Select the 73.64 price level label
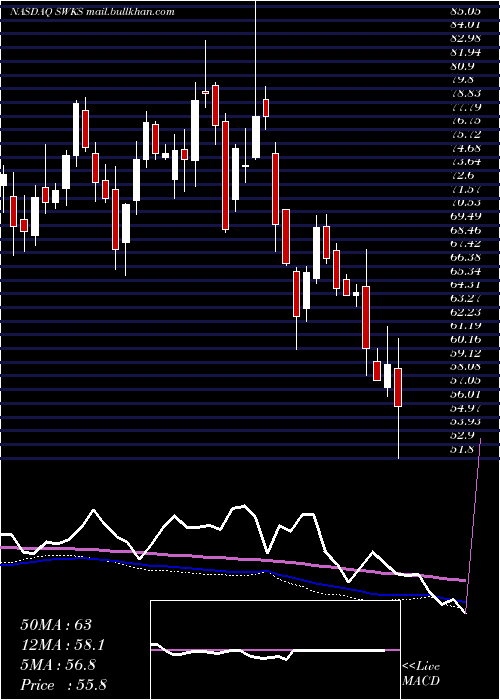This screenshot has width=500, height=700. click(x=466, y=163)
